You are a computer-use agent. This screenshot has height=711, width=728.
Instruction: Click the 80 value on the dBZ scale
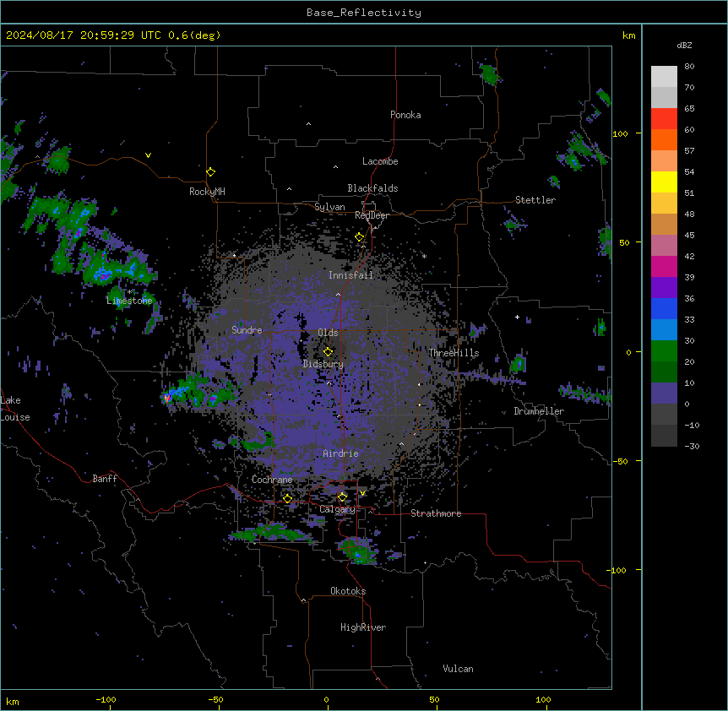tap(689, 67)
